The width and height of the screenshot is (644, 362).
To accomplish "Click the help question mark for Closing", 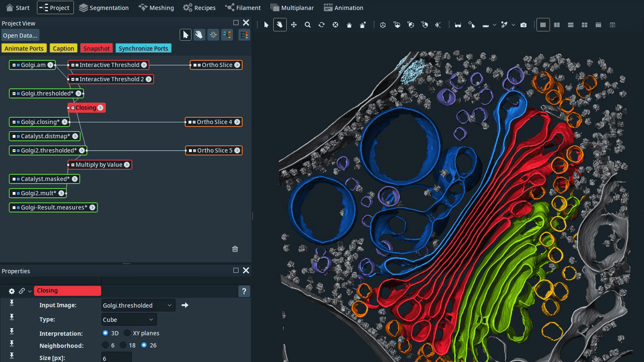I will coord(244,291).
